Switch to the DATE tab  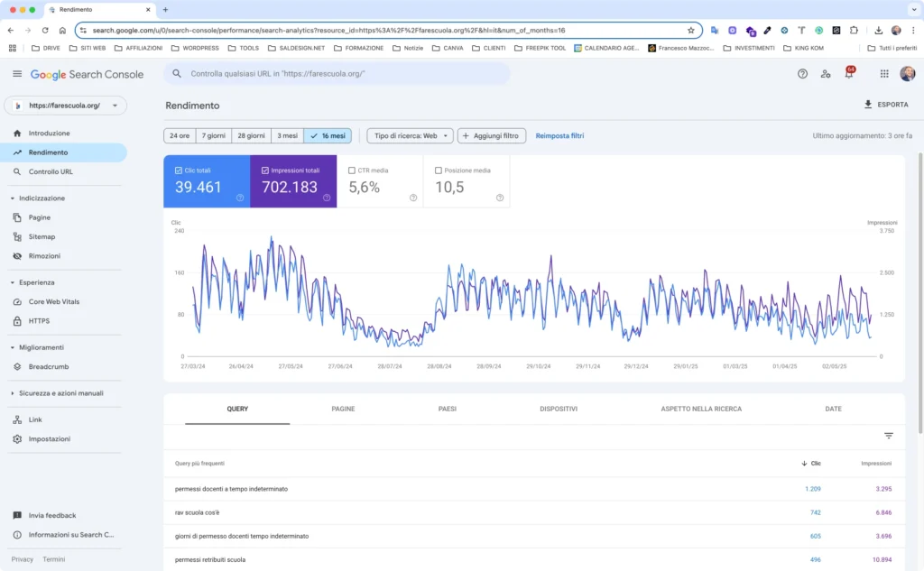[x=833, y=409]
